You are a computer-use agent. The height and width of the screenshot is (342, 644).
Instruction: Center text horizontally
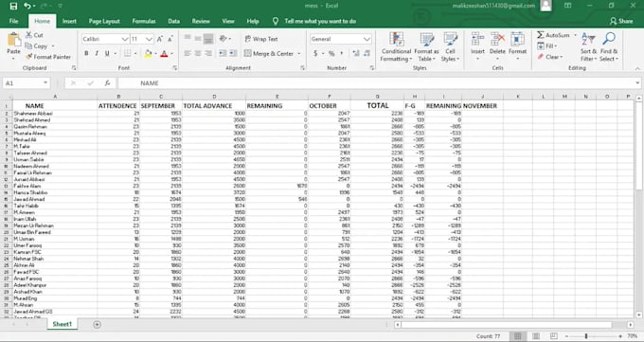click(198, 53)
